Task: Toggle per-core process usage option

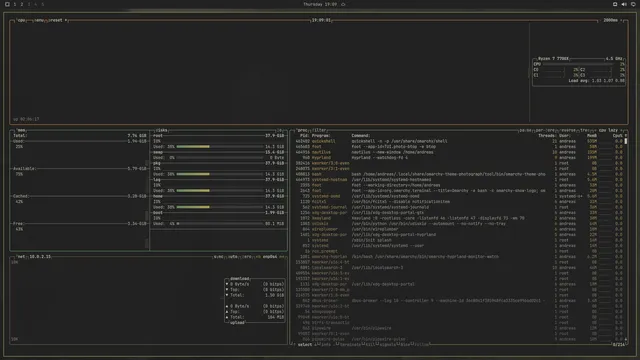Action: pyautogui.click(x=545, y=130)
